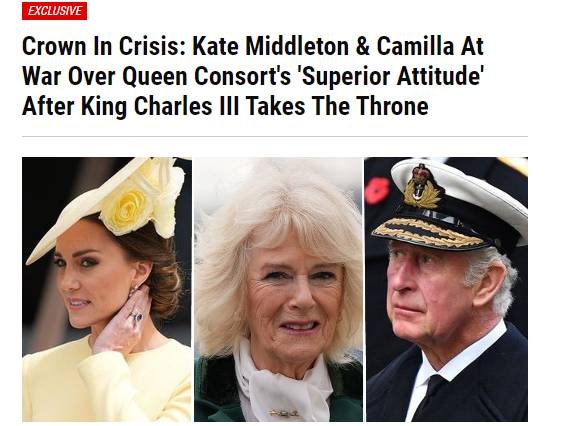Click the black necktie in right photo
Screen dimensions: 562x426
point(429,397)
